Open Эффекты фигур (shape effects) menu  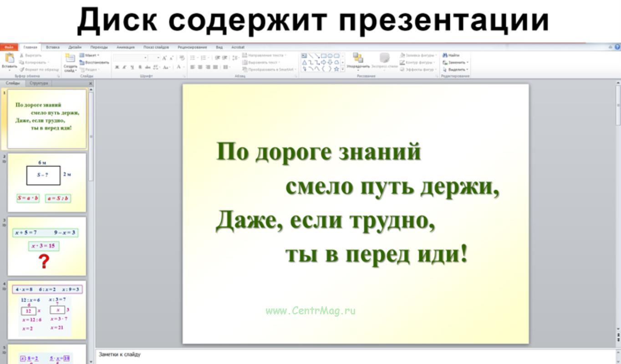[x=418, y=70]
